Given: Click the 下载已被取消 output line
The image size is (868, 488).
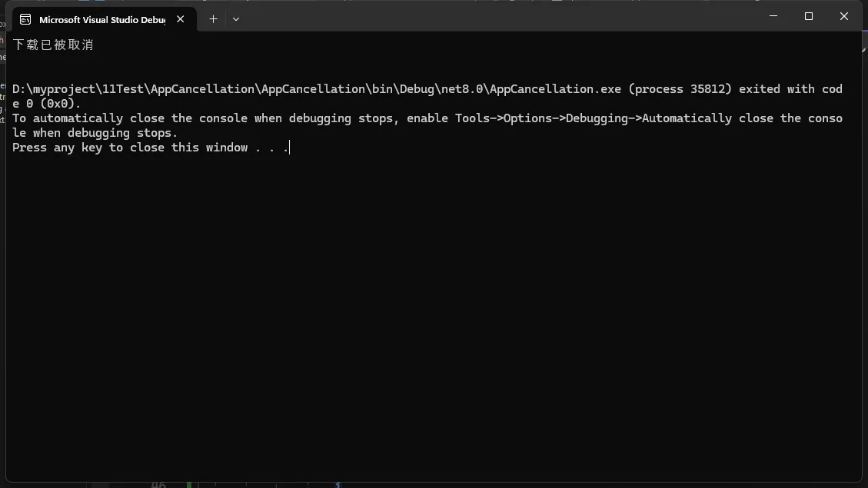Looking at the screenshot, I should (x=53, y=45).
